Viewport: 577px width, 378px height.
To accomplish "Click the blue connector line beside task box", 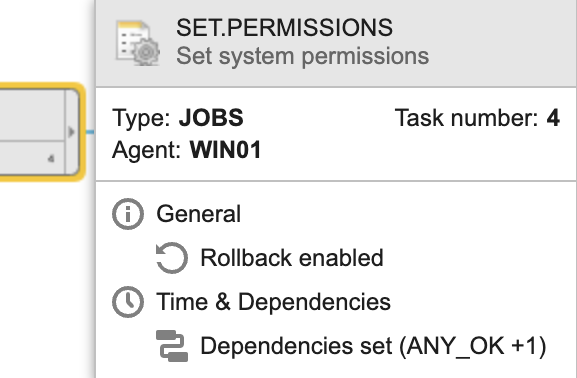I will [91, 131].
